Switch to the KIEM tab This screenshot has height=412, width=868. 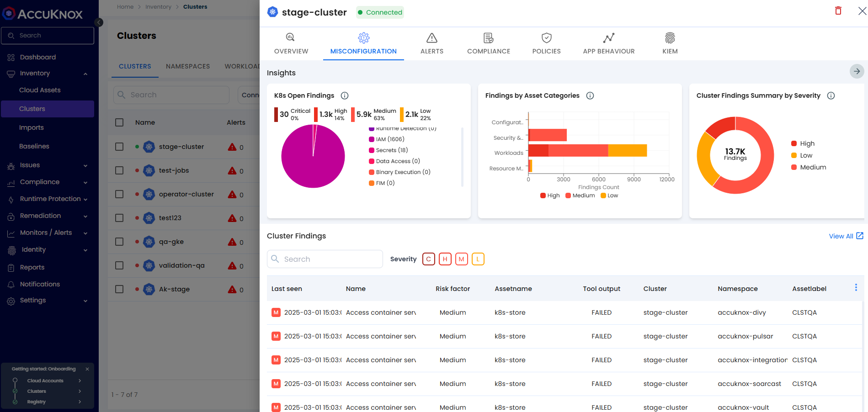coord(670,44)
